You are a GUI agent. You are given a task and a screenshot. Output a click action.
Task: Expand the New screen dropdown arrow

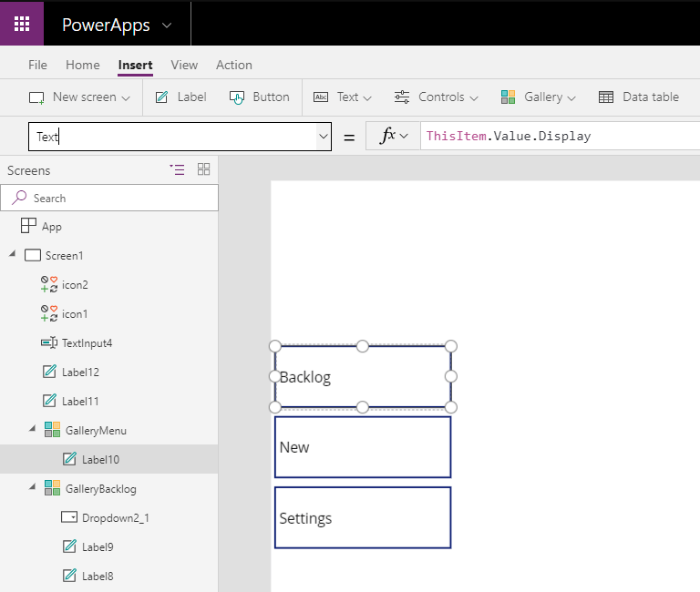pos(126,98)
